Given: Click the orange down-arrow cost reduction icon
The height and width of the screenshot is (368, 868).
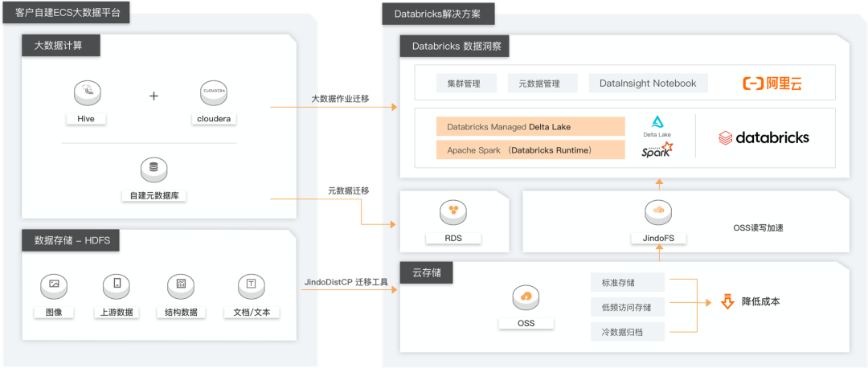Looking at the screenshot, I should (x=727, y=301).
